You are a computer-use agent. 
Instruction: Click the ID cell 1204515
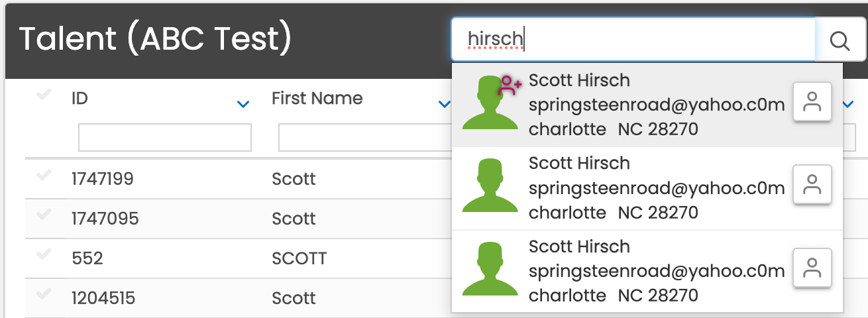[x=103, y=297]
